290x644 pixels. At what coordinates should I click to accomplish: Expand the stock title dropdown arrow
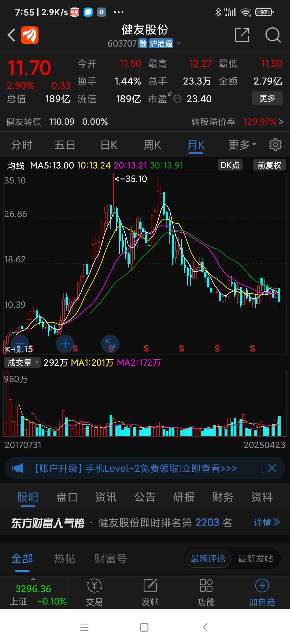coord(178,43)
